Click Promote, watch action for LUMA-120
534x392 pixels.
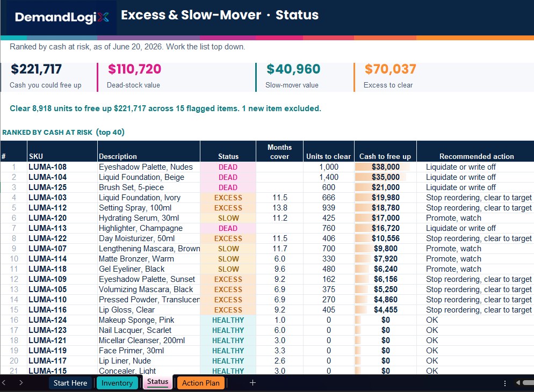[x=475, y=218]
